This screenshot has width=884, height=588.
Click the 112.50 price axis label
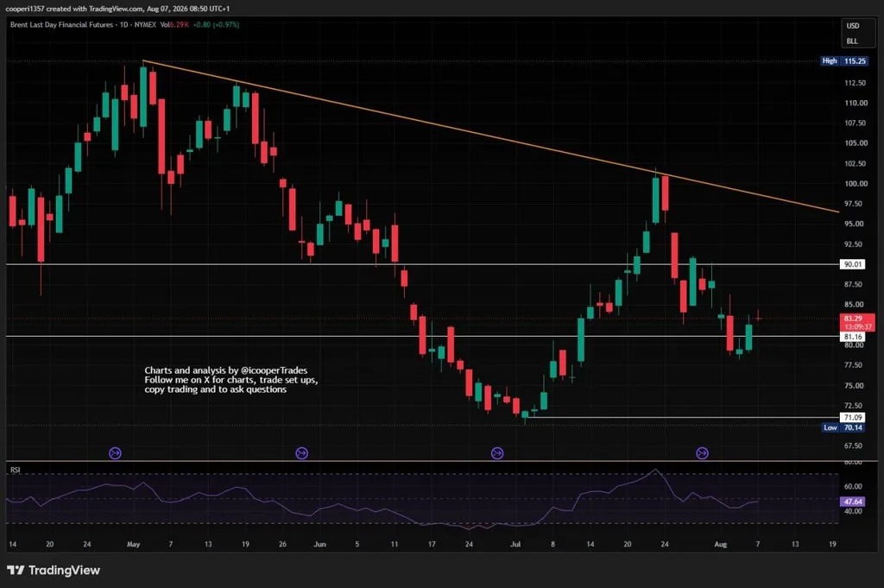coord(855,83)
